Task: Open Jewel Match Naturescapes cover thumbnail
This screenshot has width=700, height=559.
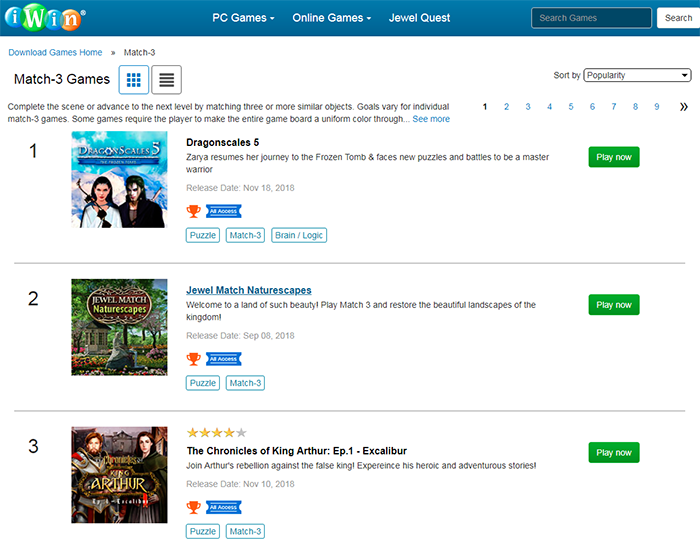Action: tap(119, 327)
